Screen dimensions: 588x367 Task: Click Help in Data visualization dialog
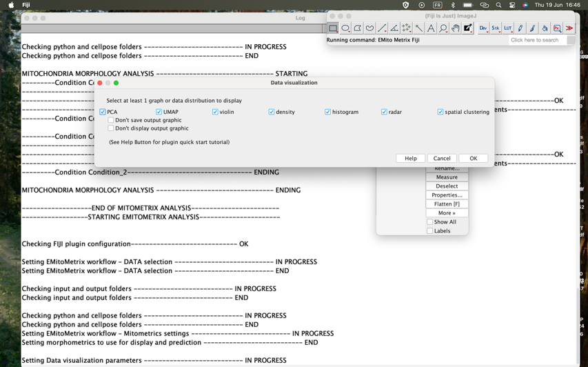click(x=411, y=159)
